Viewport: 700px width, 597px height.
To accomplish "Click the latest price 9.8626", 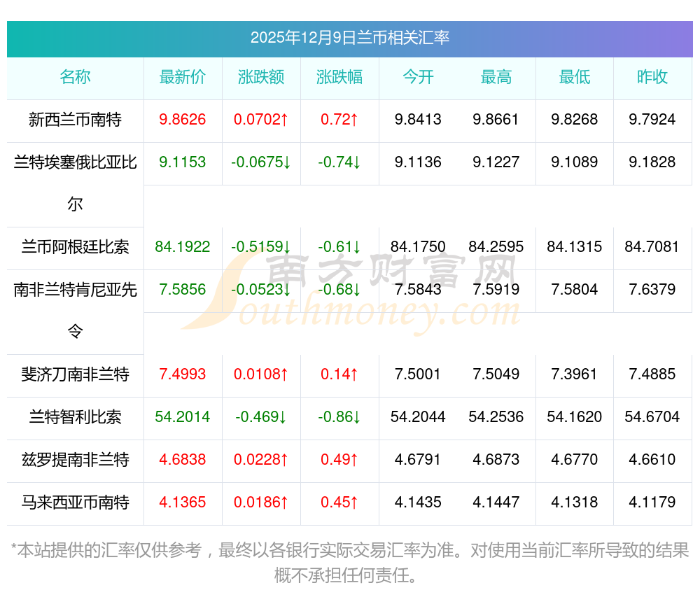I will [183, 120].
